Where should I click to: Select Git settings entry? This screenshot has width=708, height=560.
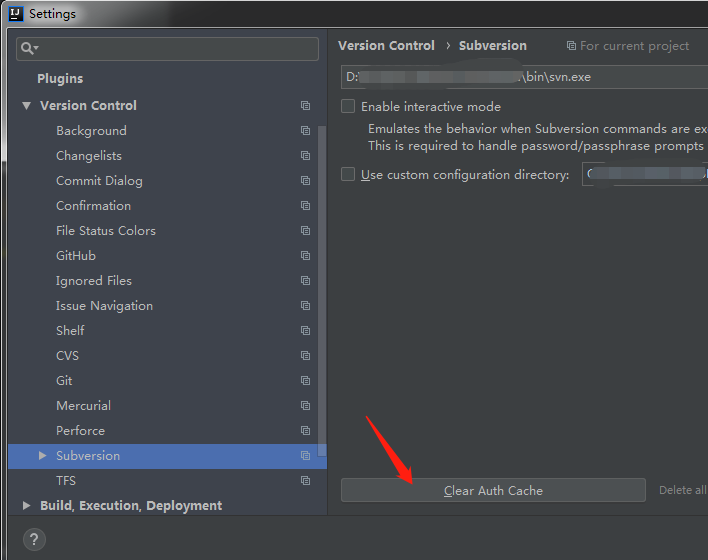tap(64, 381)
